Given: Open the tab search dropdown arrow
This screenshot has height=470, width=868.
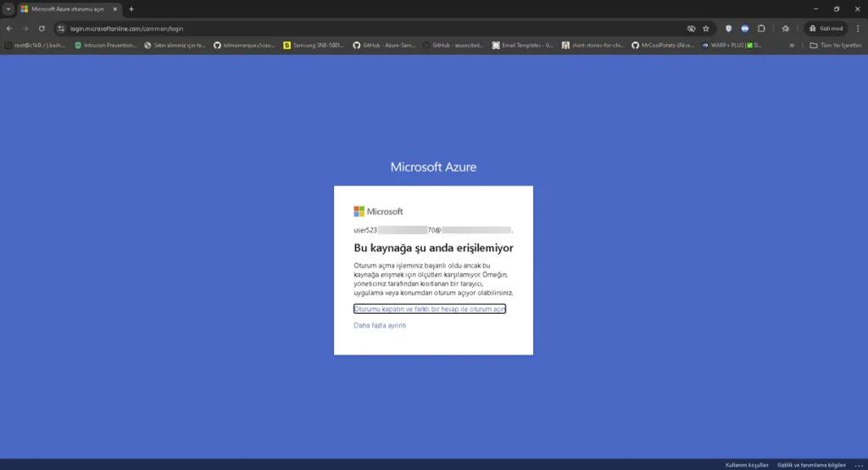Looking at the screenshot, I should 8,8.
